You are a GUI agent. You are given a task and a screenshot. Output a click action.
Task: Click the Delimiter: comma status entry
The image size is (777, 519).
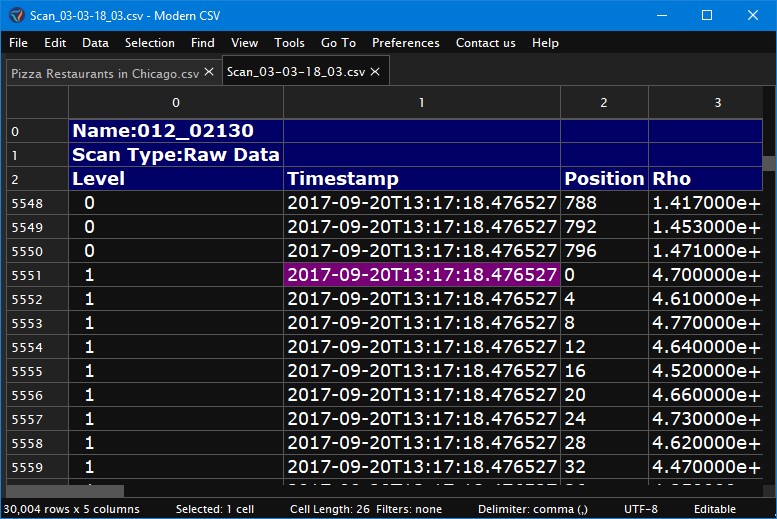533,509
